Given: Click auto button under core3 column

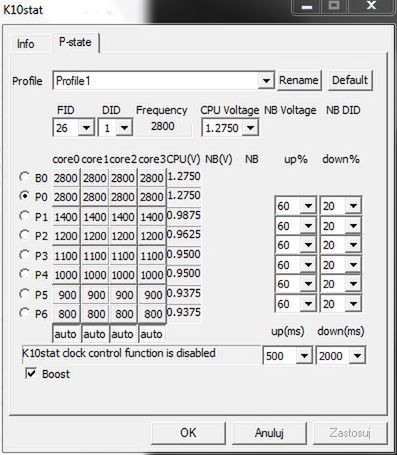Looking at the screenshot, I should (152, 334).
